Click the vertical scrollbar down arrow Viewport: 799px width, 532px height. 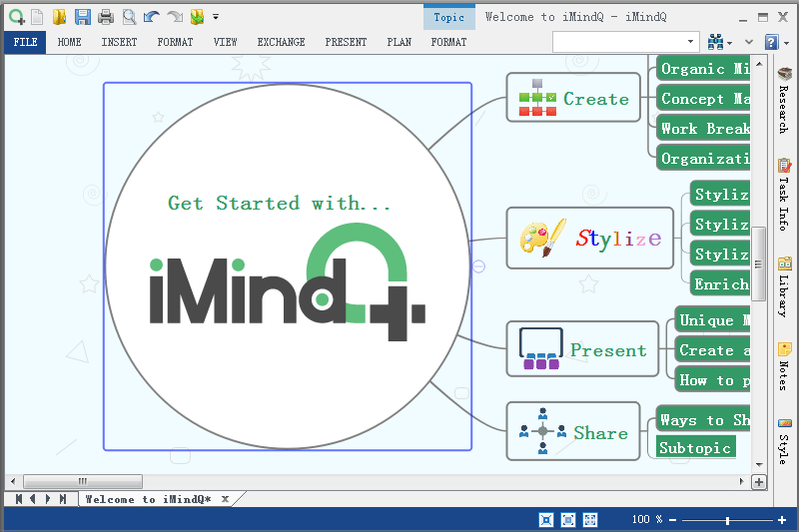tap(759, 464)
